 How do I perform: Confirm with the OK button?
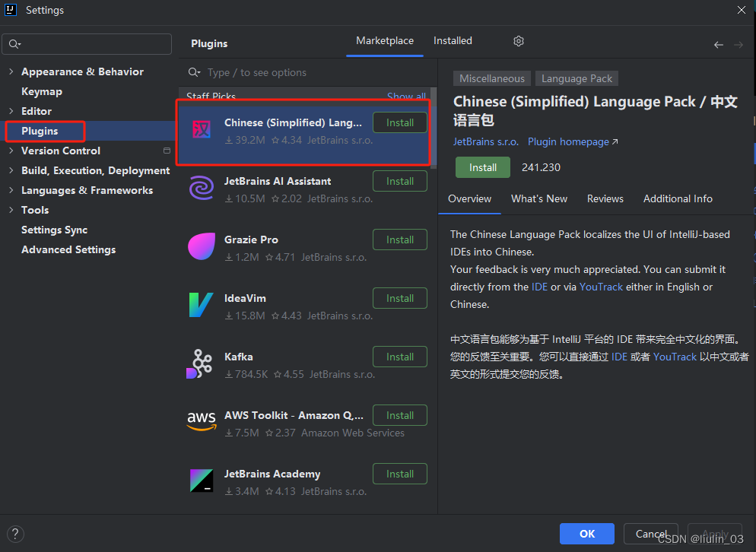(x=586, y=534)
